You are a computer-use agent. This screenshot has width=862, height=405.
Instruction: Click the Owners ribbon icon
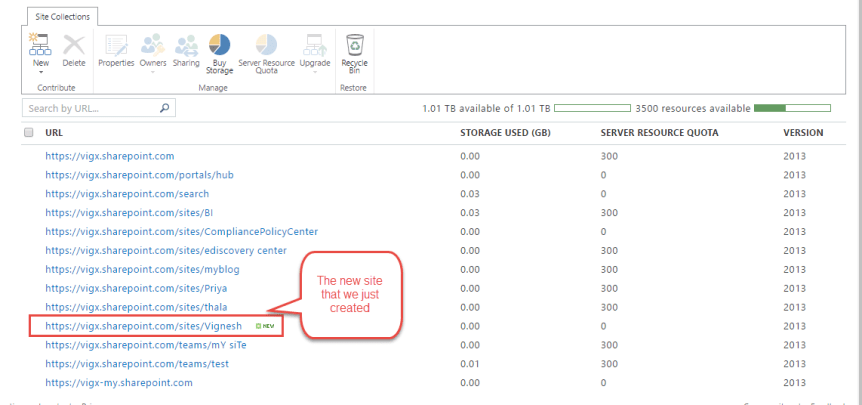[152, 44]
